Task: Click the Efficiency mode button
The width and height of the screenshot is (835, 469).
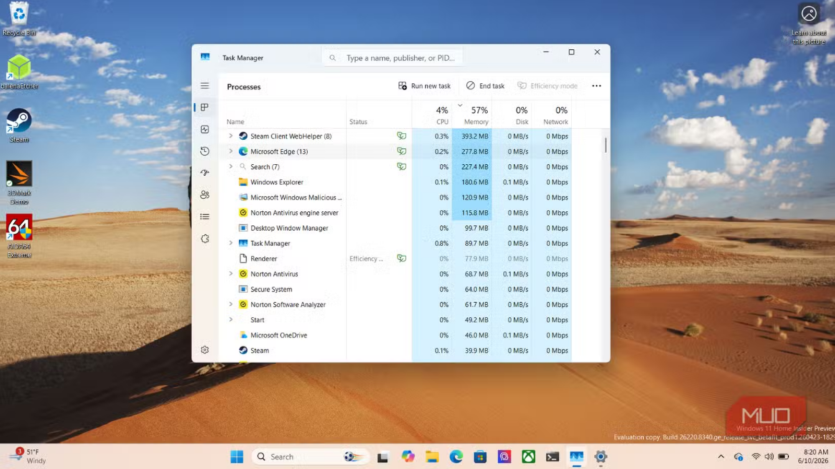Action: pos(547,86)
